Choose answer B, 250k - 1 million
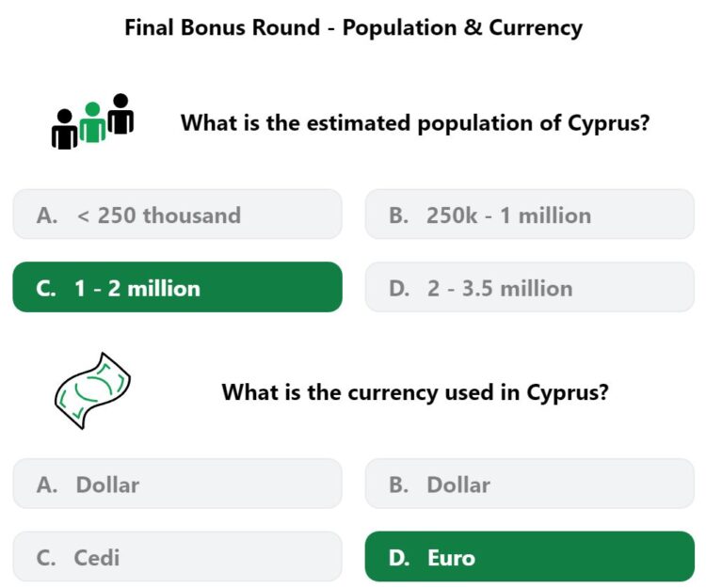 [529, 215]
